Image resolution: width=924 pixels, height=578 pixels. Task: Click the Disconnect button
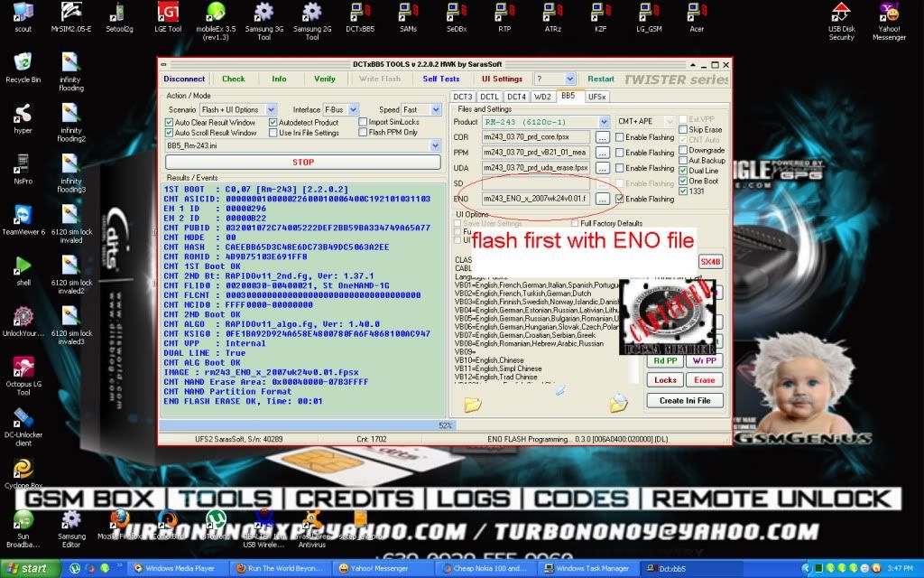click(x=184, y=79)
